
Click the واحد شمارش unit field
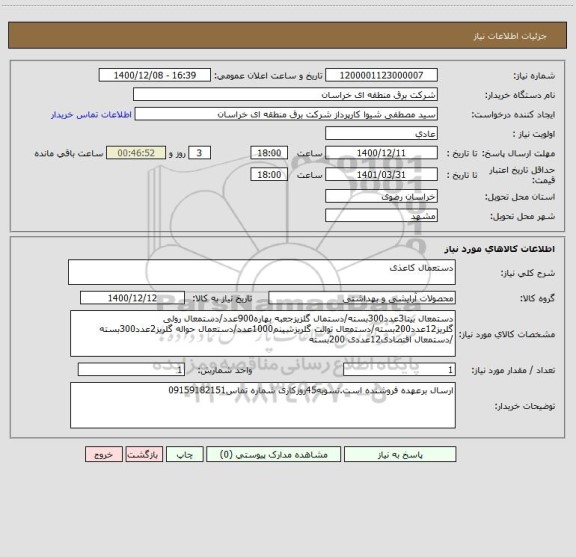(x=131, y=370)
